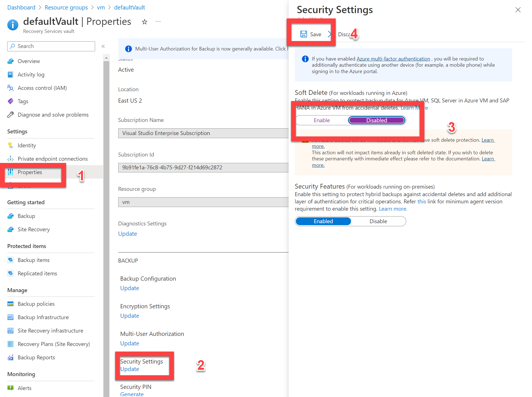
Task: Click the Properties bars icon
Action: pos(11,172)
